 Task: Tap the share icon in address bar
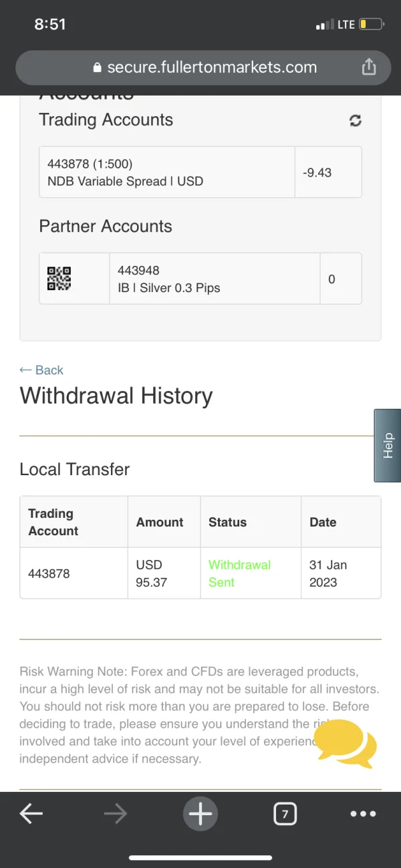pyautogui.click(x=369, y=67)
